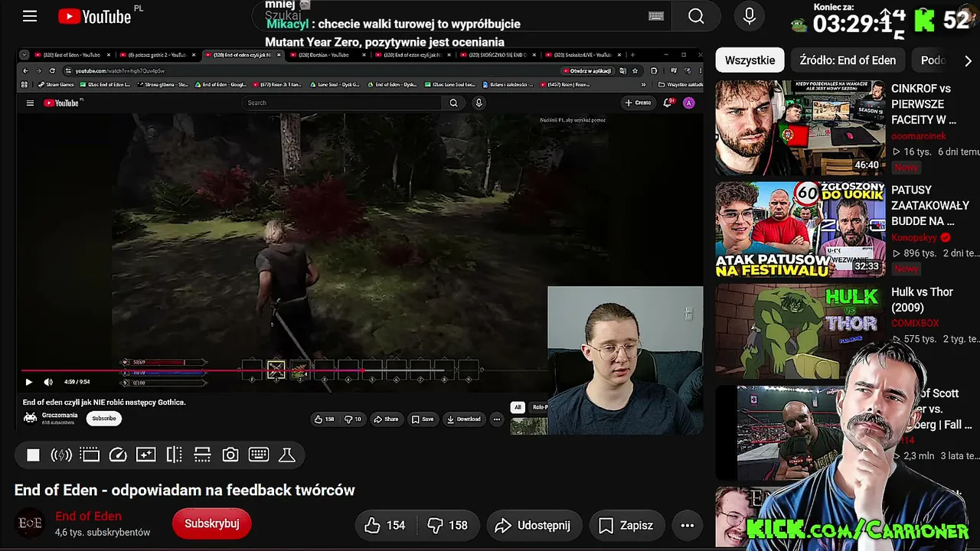Click the flask experiments icon in player toolbar
The width and height of the screenshot is (980, 551).
(287, 455)
